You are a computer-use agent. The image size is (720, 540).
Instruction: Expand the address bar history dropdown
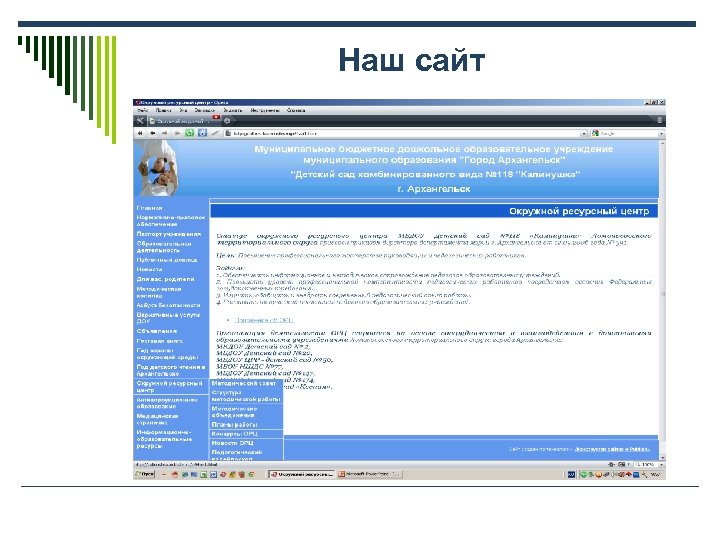click(584, 134)
